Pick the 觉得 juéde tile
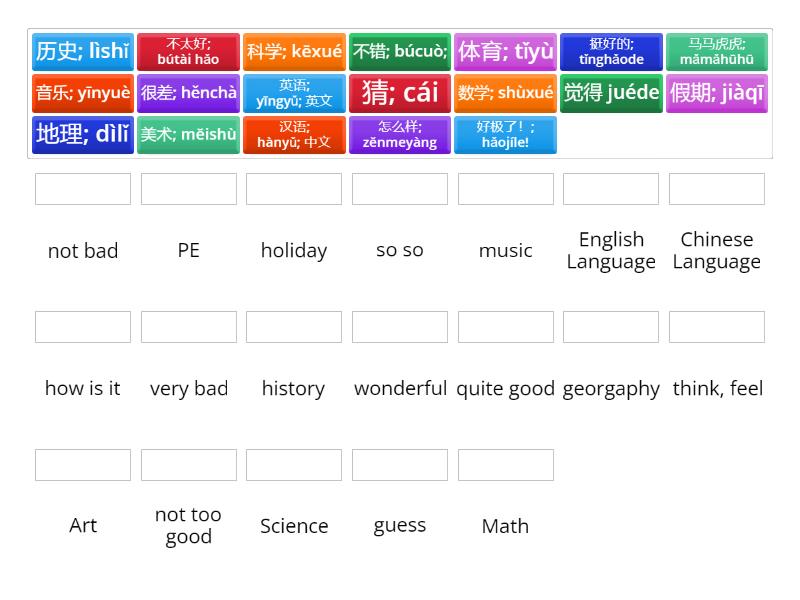 tap(611, 93)
